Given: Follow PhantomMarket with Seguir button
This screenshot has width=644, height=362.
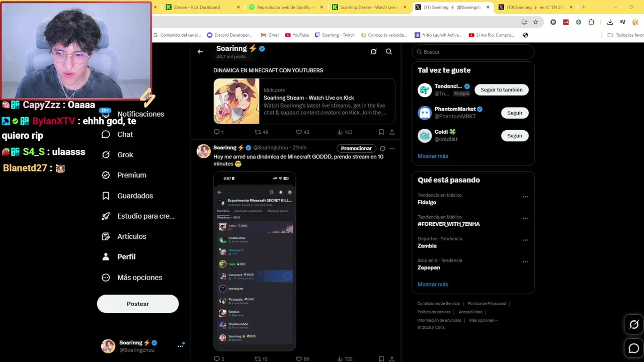Looking at the screenshot, I should pyautogui.click(x=515, y=113).
